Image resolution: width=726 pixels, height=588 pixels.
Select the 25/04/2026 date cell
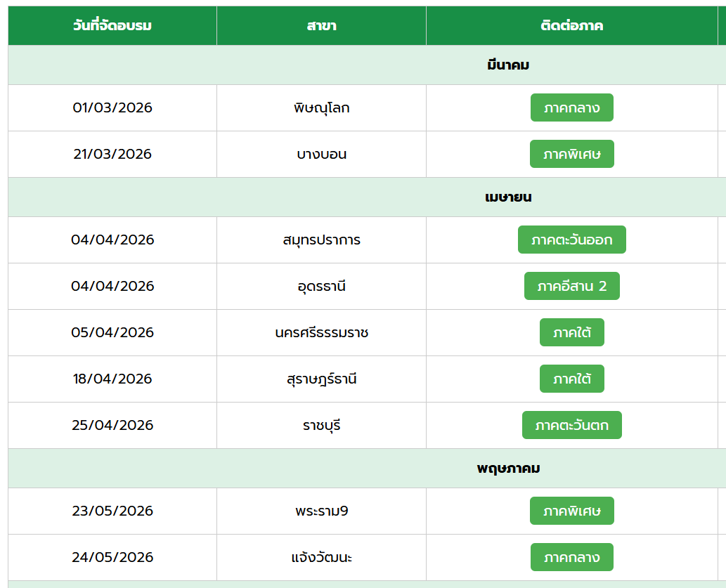tap(112, 425)
